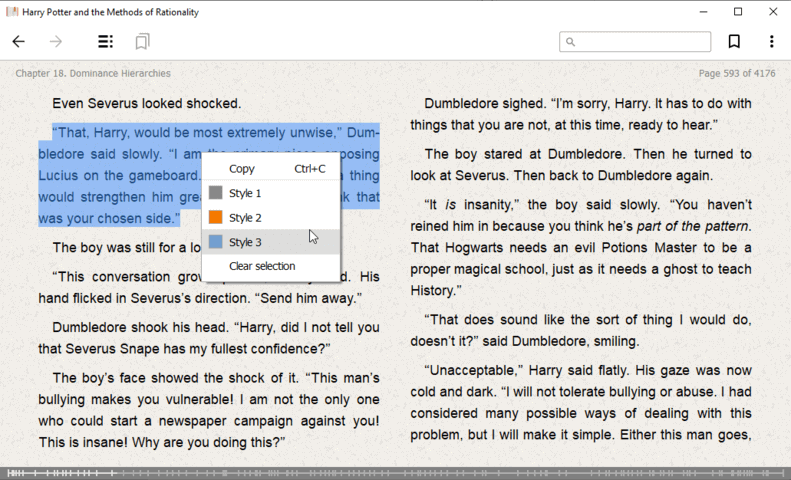Click the magnifier icon in search box
Image resolution: width=791 pixels, height=480 pixels.
[x=571, y=42]
